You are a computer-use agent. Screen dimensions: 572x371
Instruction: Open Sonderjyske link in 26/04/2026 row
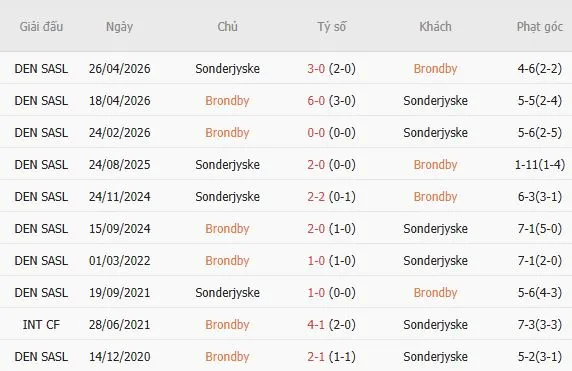(x=227, y=69)
